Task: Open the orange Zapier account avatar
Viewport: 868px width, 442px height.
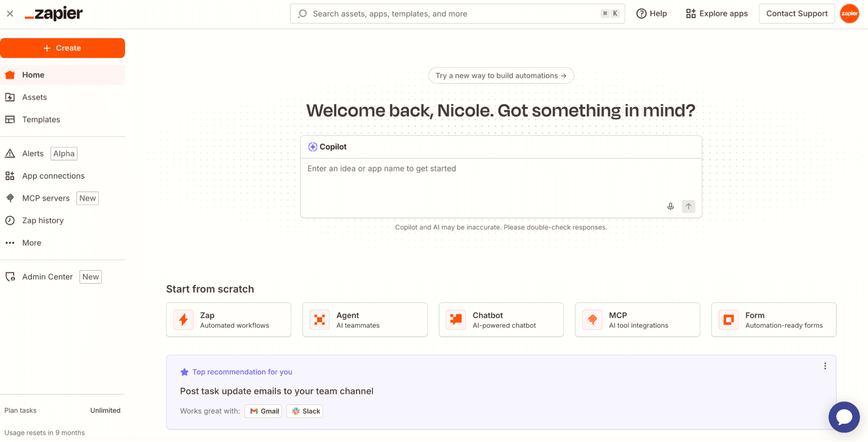Action: point(849,13)
